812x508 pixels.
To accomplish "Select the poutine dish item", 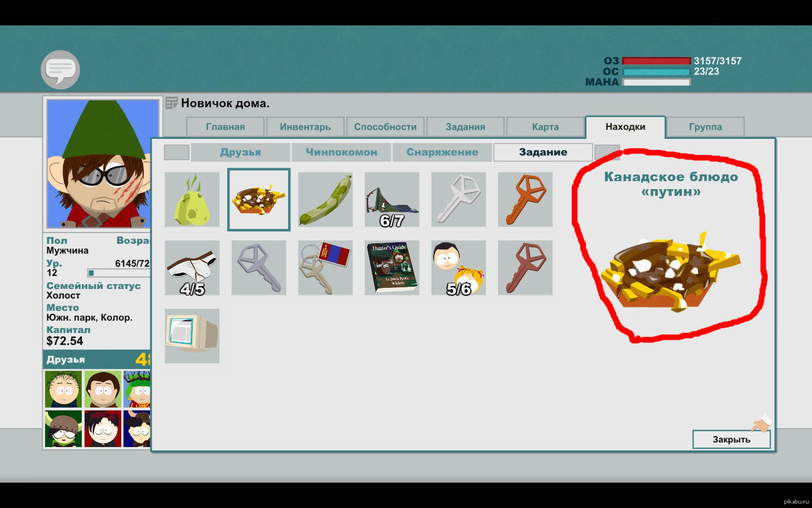I will 259,200.
